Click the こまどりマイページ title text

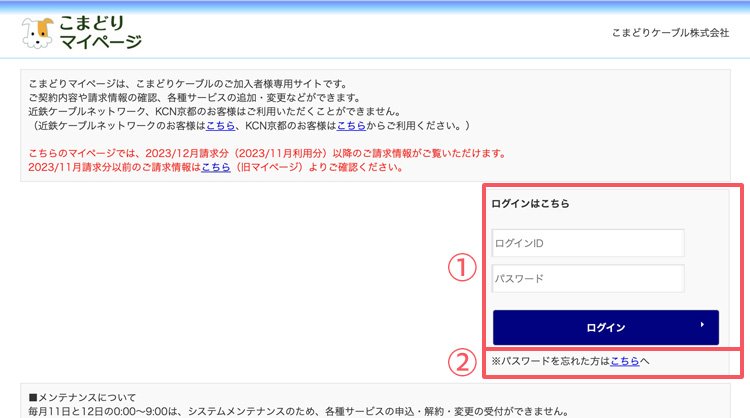tap(100, 33)
